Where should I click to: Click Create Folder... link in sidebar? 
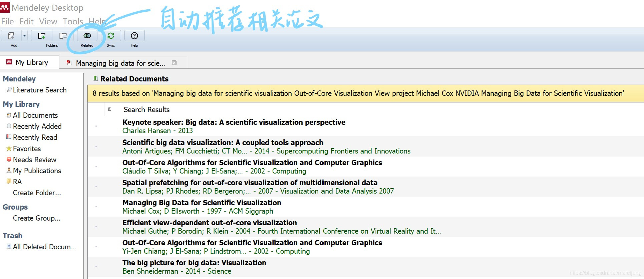[37, 193]
